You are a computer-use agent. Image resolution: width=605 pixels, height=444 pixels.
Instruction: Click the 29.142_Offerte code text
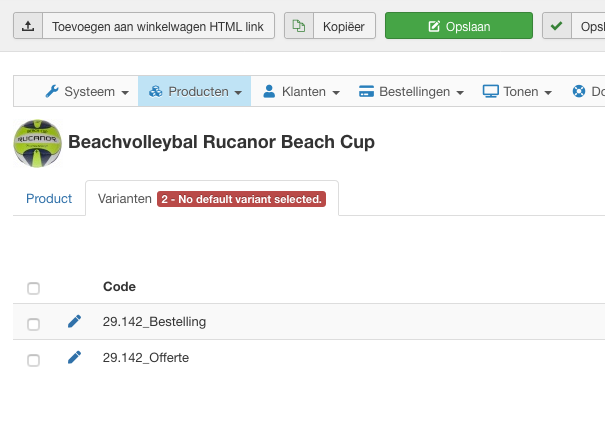tap(146, 358)
